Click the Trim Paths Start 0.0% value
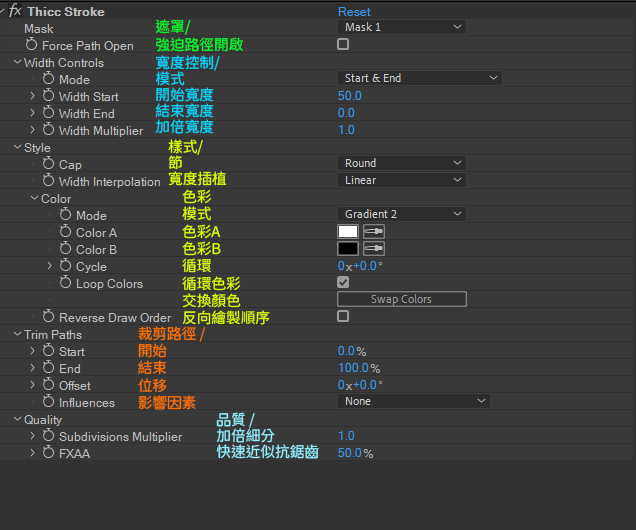The height and width of the screenshot is (530, 636). (352, 351)
